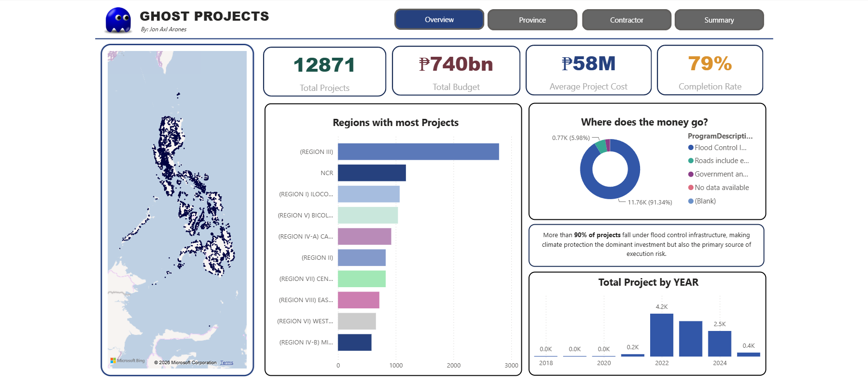Select the (REGION III) bar
Screen dimensions: 868x381
[x=418, y=152]
